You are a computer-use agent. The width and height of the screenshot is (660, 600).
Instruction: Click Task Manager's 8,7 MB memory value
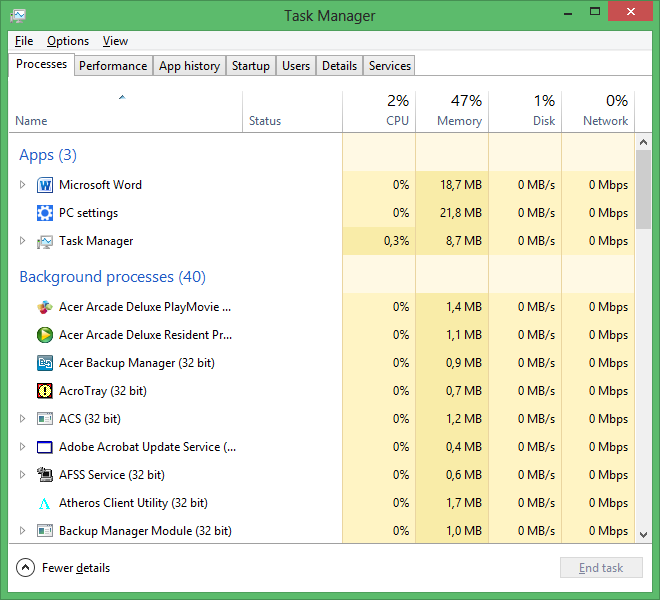tap(464, 241)
